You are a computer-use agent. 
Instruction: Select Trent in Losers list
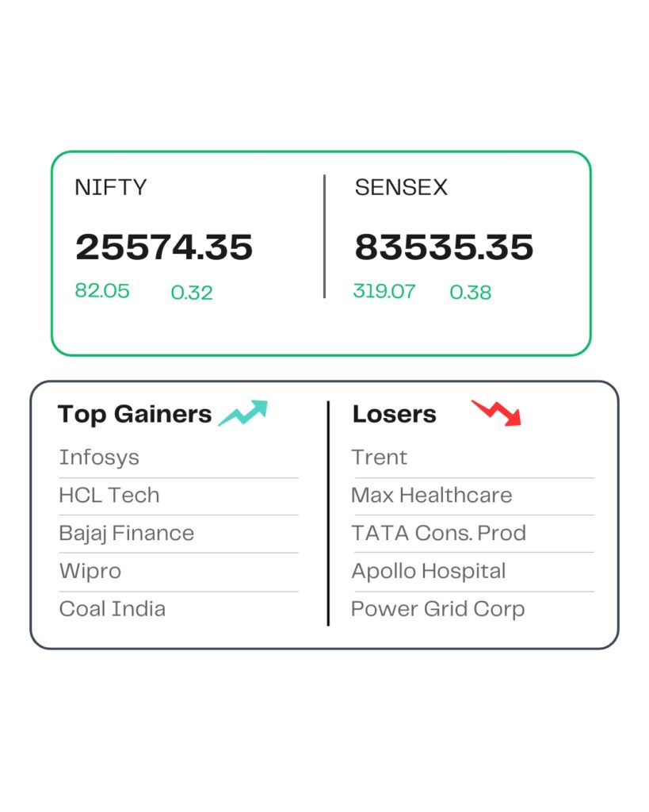point(380,458)
